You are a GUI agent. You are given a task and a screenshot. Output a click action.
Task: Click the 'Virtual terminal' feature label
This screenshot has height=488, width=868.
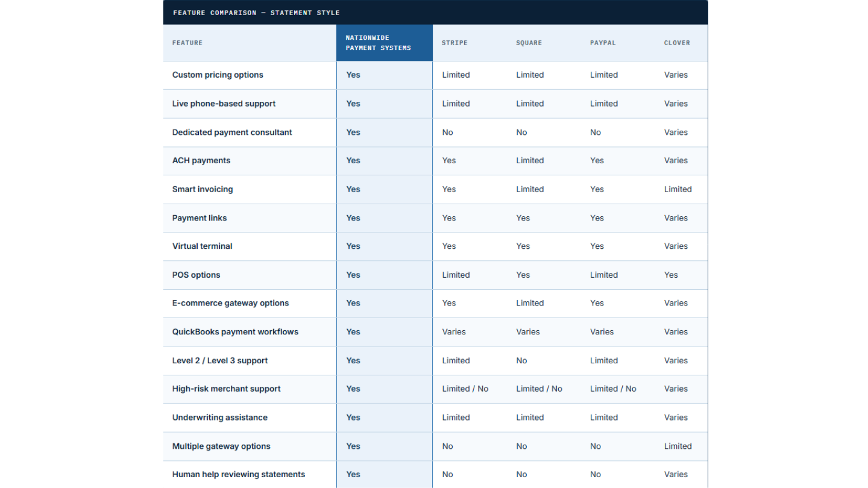pyautogui.click(x=202, y=246)
